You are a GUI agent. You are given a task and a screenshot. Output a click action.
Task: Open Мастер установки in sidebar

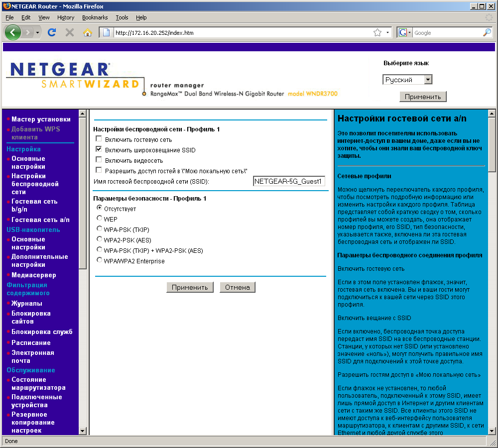click(41, 119)
